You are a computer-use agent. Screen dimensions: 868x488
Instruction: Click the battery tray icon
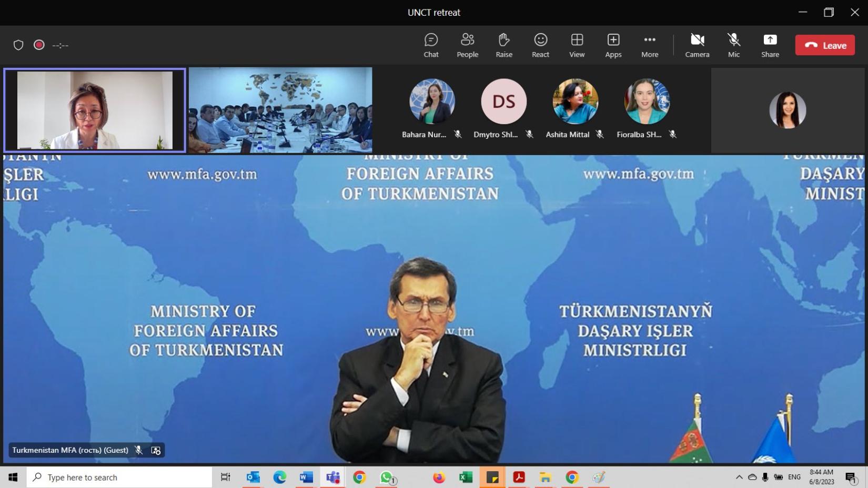pos(779,477)
